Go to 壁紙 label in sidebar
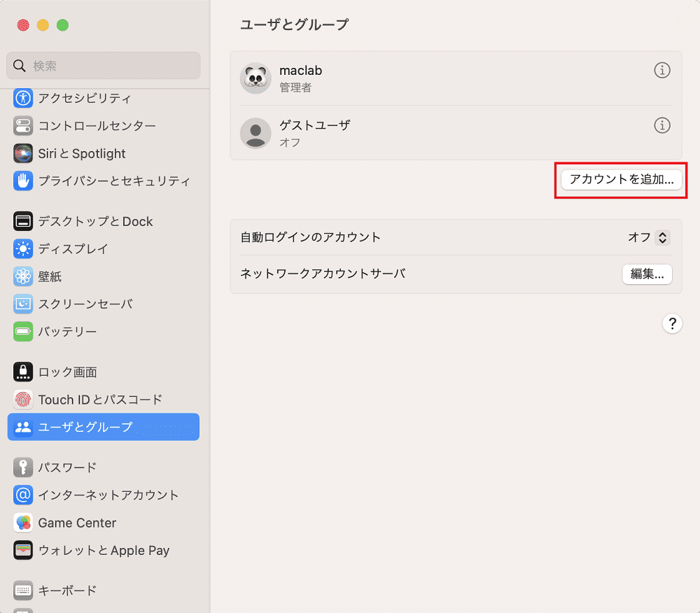The width and height of the screenshot is (700, 613). (x=50, y=276)
